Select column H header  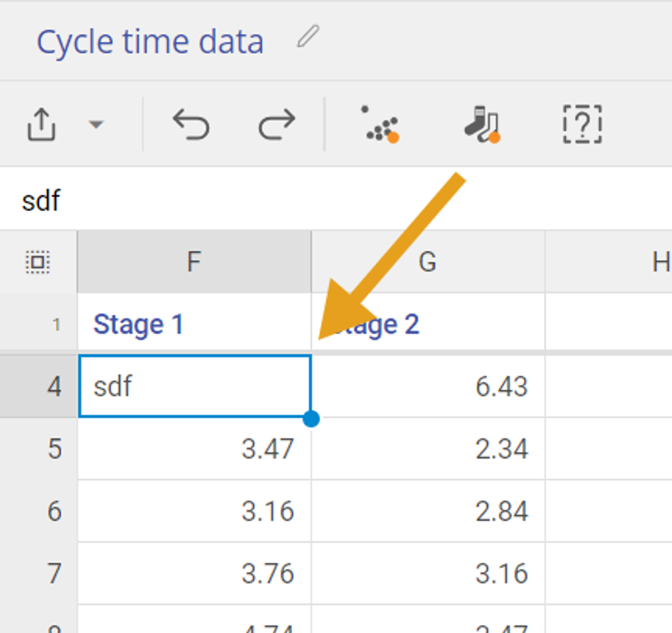(x=660, y=262)
